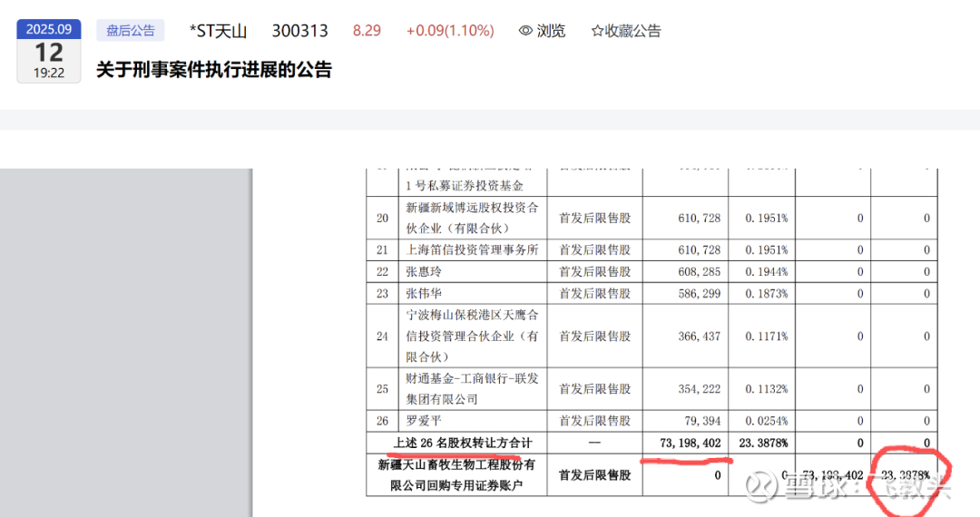Screen dimensions: 980x517
Task: Click the total share count 73,198,402
Action: [x=690, y=443]
